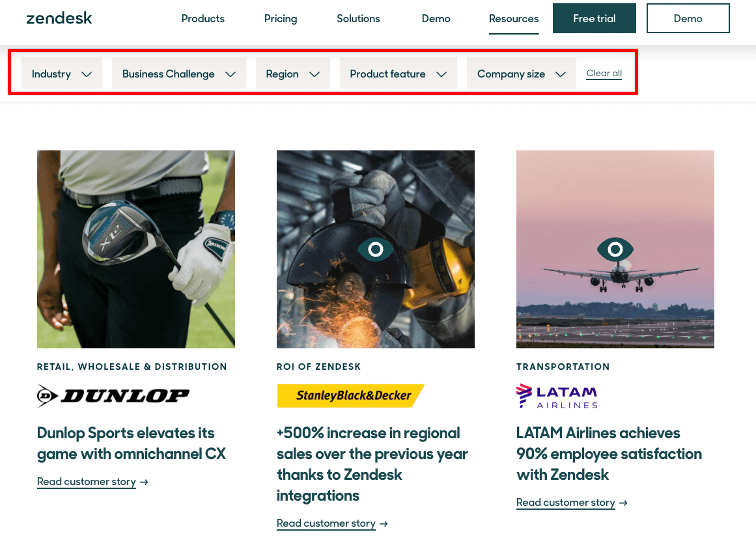Click the 'ROI of Zendesk' label
756x543 pixels.
[318, 367]
